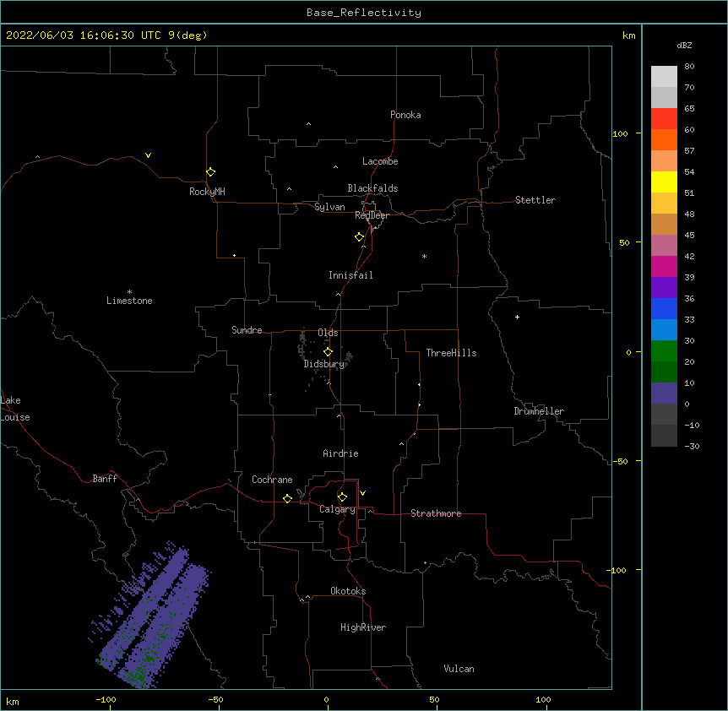This screenshot has width=728, height=711.
Task: Select the Innisfail city label
Action: click(350, 275)
